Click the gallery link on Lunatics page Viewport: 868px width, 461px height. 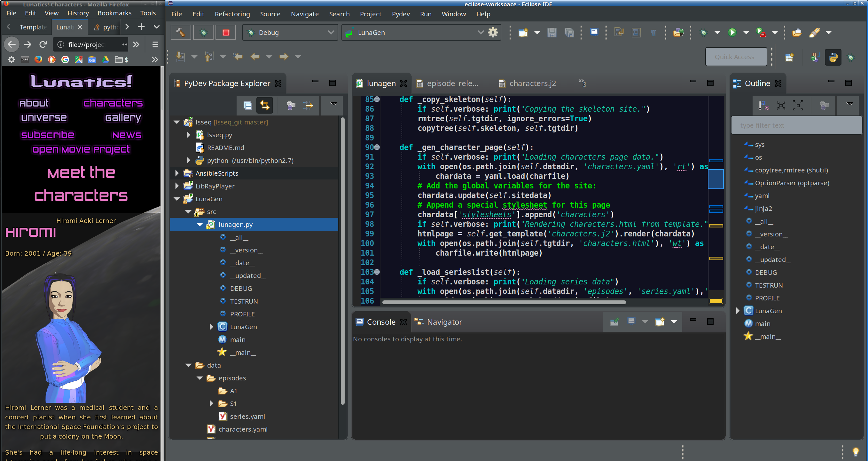tap(123, 118)
